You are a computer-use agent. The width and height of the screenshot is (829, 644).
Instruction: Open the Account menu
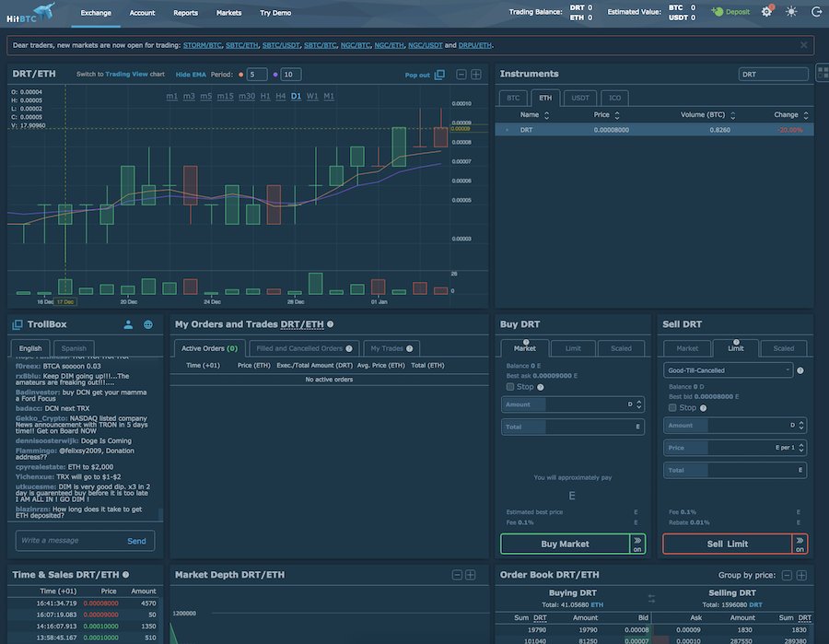142,13
